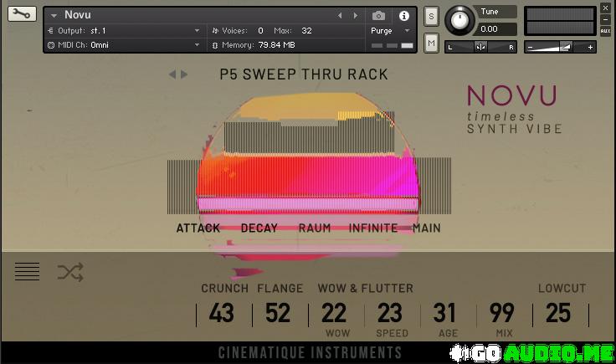Click the pink layer bar in sphere

click(x=308, y=204)
